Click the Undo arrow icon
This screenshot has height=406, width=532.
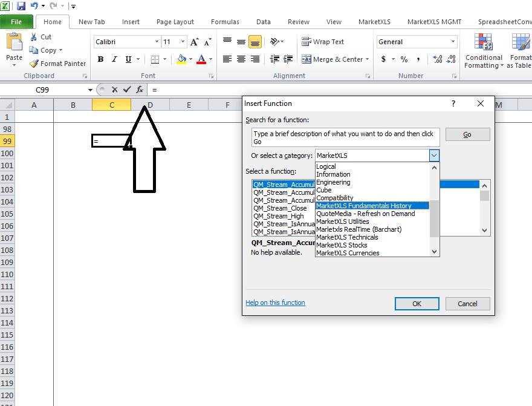coord(34,6)
